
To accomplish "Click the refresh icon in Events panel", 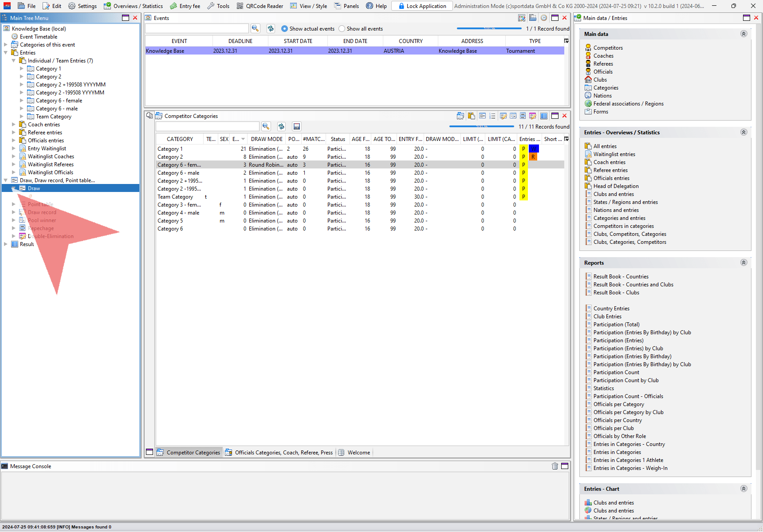I will point(271,28).
